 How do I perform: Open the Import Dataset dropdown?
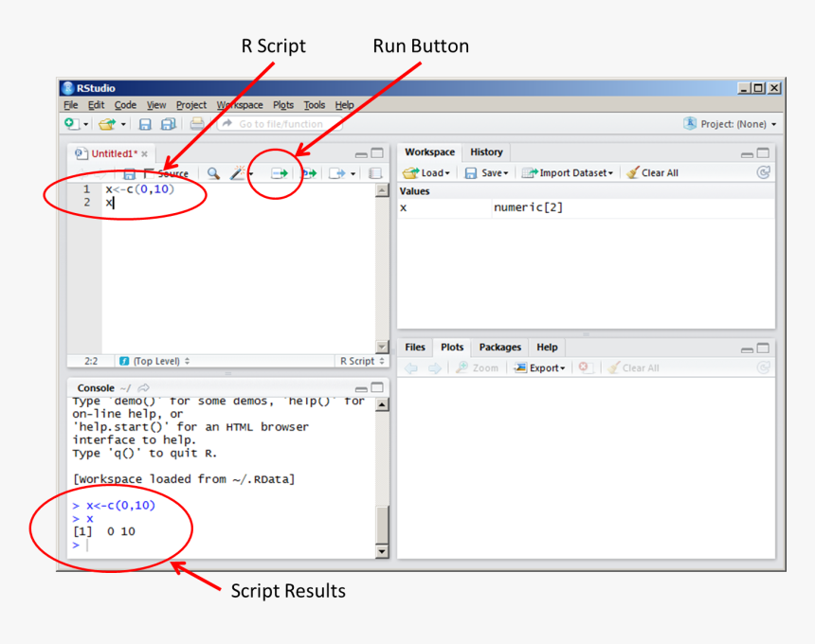point(568,173)
